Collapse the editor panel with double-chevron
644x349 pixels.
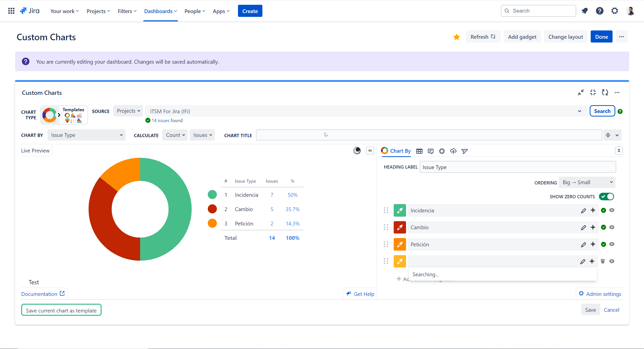tap(370, 151)
